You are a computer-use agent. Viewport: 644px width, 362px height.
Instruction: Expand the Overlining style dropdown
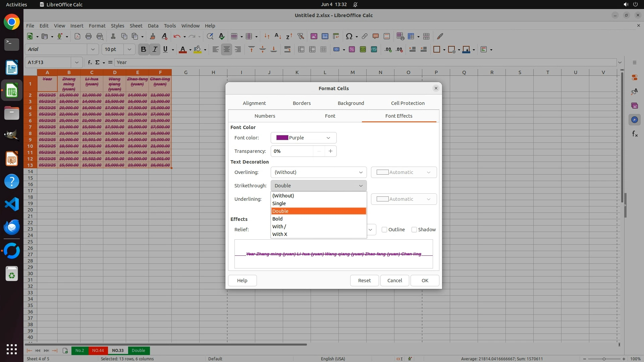tap(318, 172)
